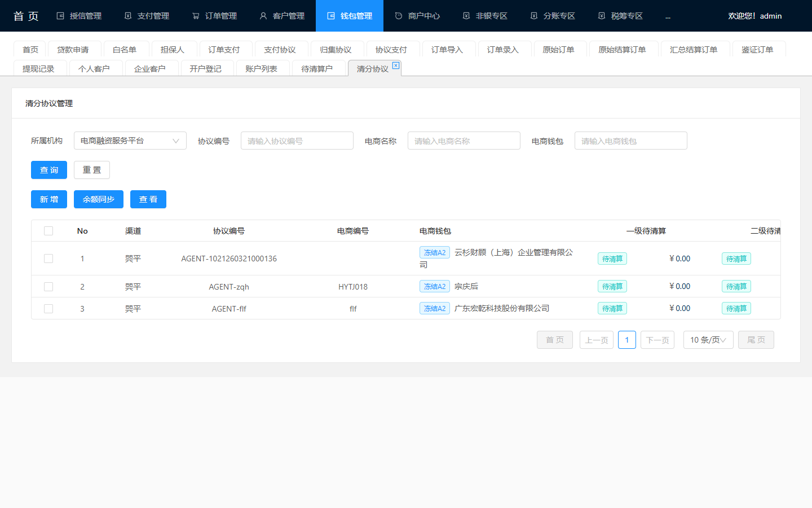Click the 协议编号 column header
The height and width of the screenshot is (508, 812).
tap(229, 231)
